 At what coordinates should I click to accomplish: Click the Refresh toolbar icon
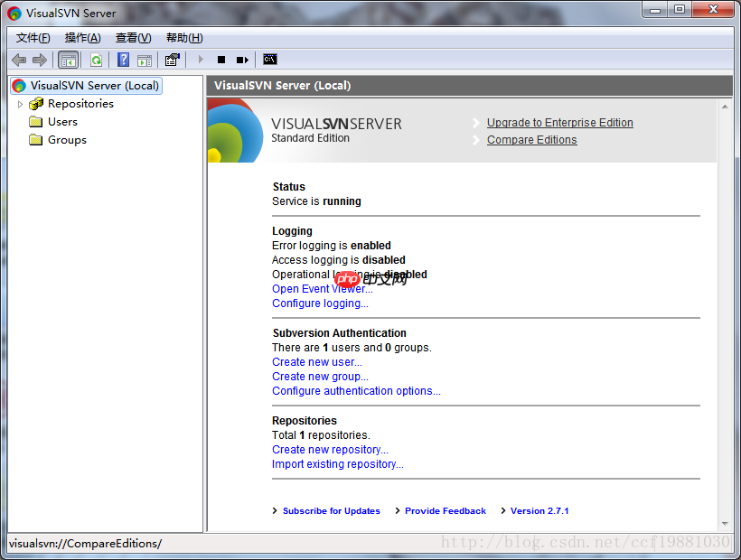tap(97, 60)
